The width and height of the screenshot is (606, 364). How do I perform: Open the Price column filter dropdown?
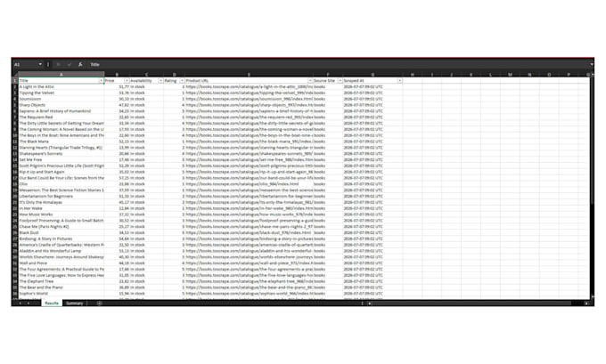click(127, 81)
